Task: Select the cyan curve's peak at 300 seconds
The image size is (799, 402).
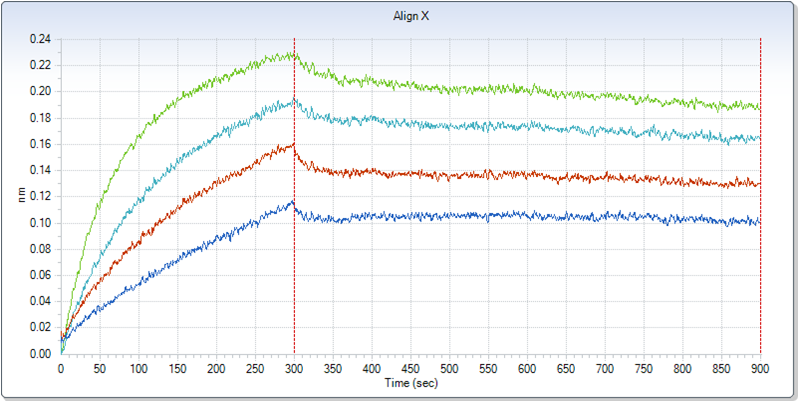Action: click(x=293, y=101)
